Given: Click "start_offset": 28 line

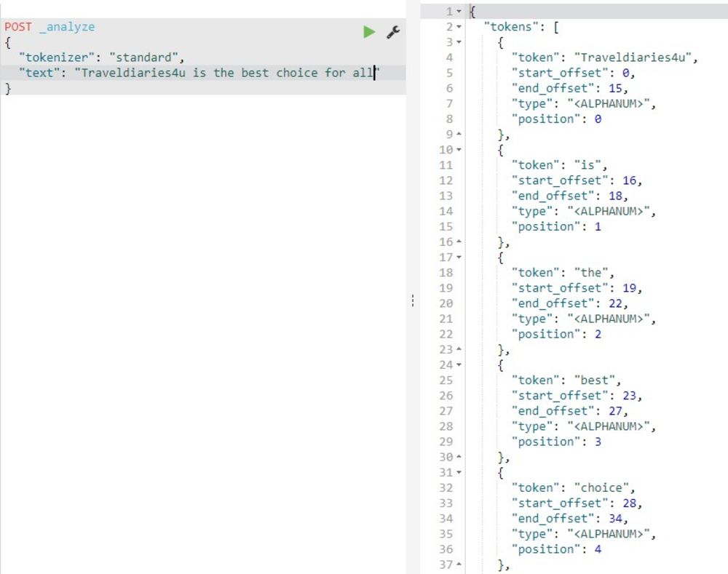Looking at the screenshot, I should click(577, 503).
